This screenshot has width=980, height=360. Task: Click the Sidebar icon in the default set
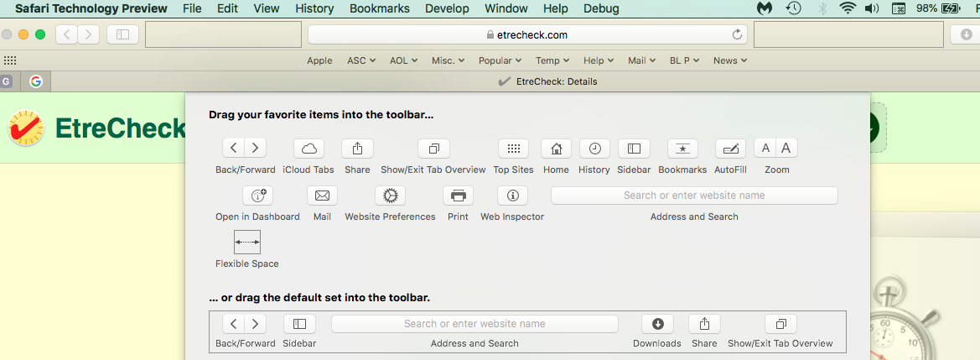[x=299, y=324]
